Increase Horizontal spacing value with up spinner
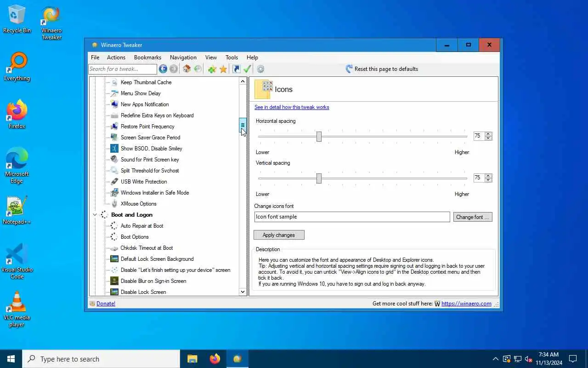This screenshot has height=368, width=588. coord(488,134)
